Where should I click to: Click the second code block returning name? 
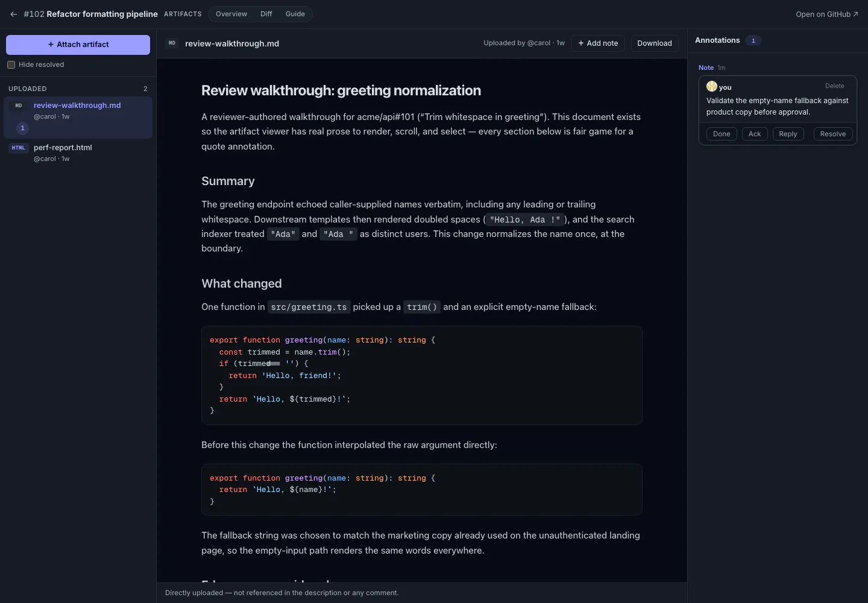click(x=421, y=490)
